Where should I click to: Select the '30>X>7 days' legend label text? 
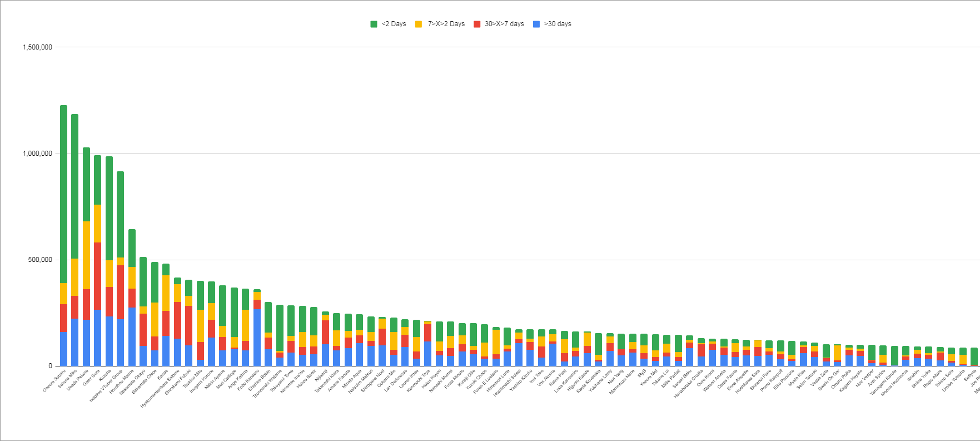pos(504,24)
